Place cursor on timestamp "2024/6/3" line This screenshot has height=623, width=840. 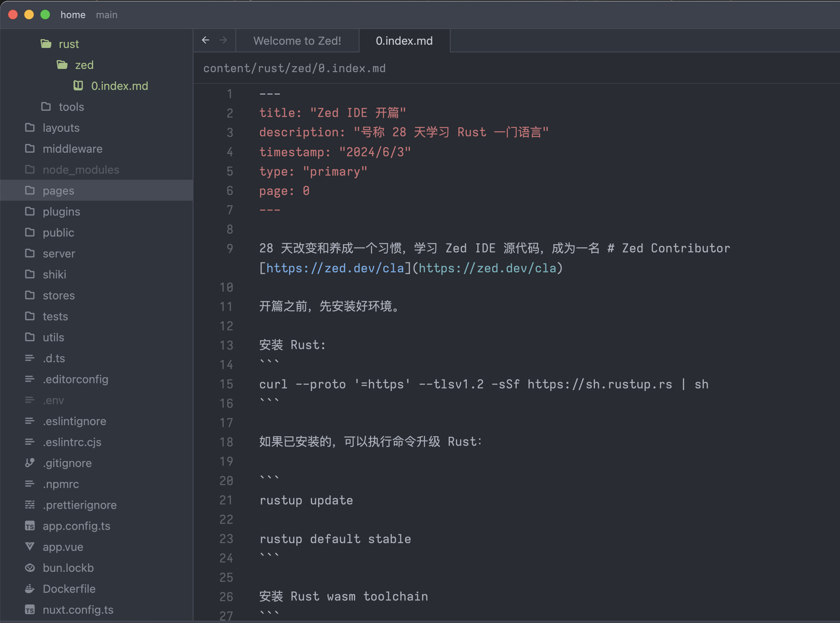[x=335, y=152]
